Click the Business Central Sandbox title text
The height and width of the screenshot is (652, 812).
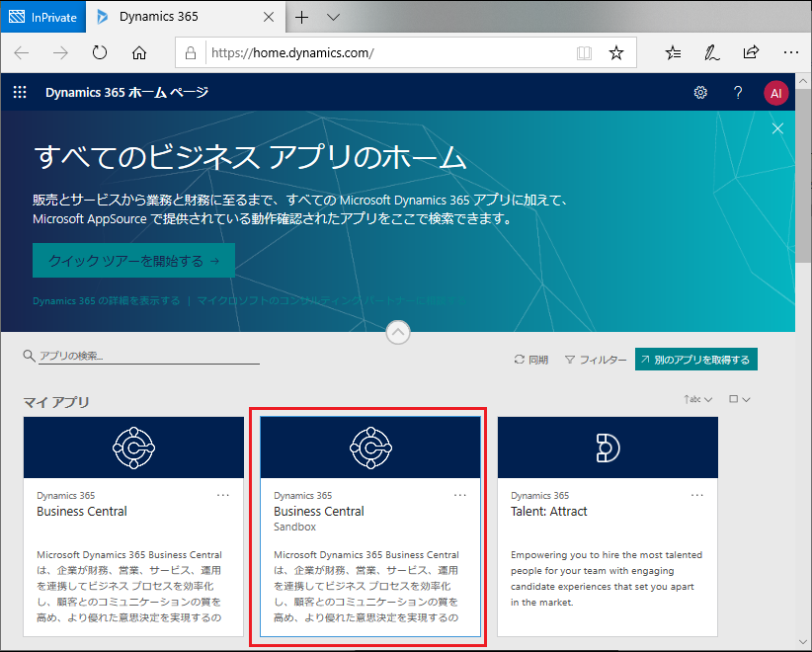click(x=318, y=511)
